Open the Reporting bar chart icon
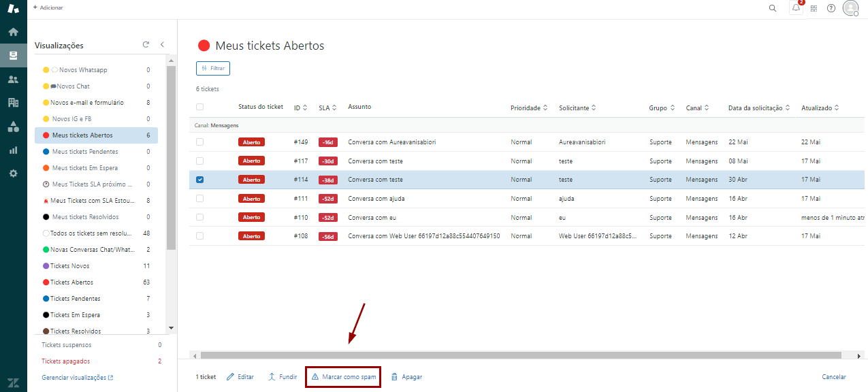This screenshot has height=392, width=868. (x=13, y=150)
